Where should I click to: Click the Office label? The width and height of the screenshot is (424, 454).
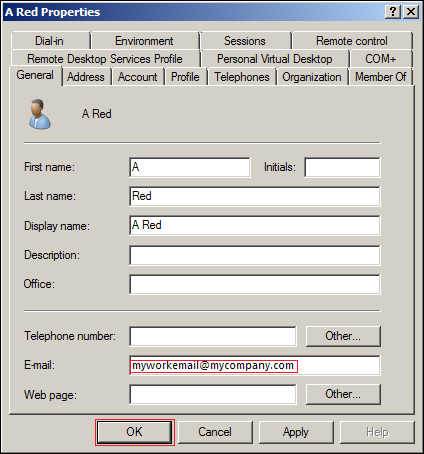pyautogui.click(x=39, y=284)
